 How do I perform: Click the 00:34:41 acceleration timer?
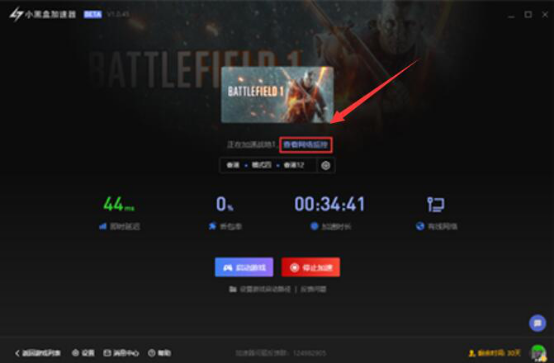tap(329, 204)
